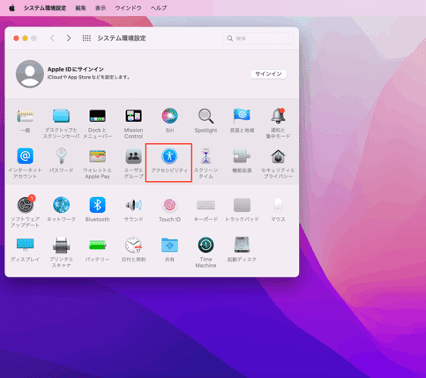Open 通知と集中モード preferences
Viewport: 426px width, 378px height.
click(x=278, y=124)
